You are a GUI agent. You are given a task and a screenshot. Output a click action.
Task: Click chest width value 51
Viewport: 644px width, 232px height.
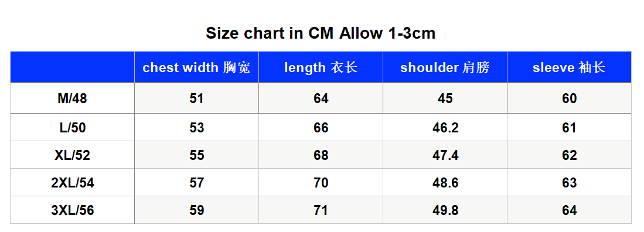point(197,98)
